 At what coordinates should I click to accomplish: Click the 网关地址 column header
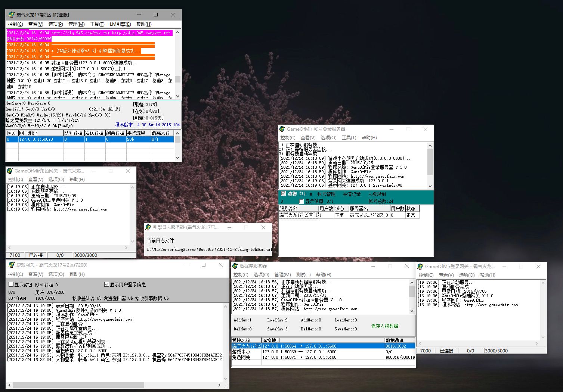coord(41,133)
